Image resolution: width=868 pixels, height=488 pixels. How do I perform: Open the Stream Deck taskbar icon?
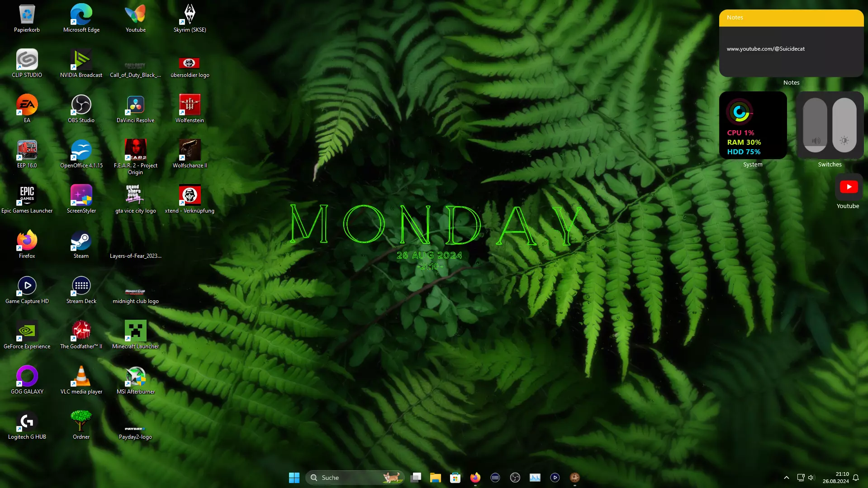point(495,478)
